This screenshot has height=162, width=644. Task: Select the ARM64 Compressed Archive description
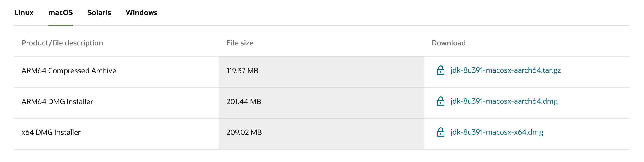tap(69, 71)
